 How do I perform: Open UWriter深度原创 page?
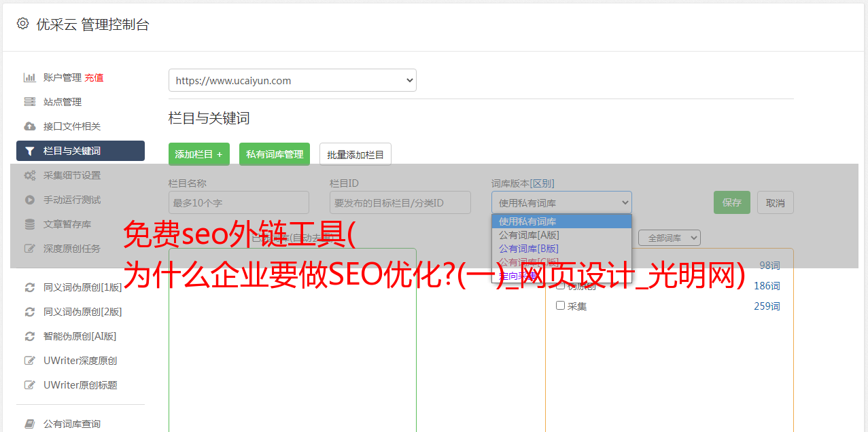click(x=80, y=361)
